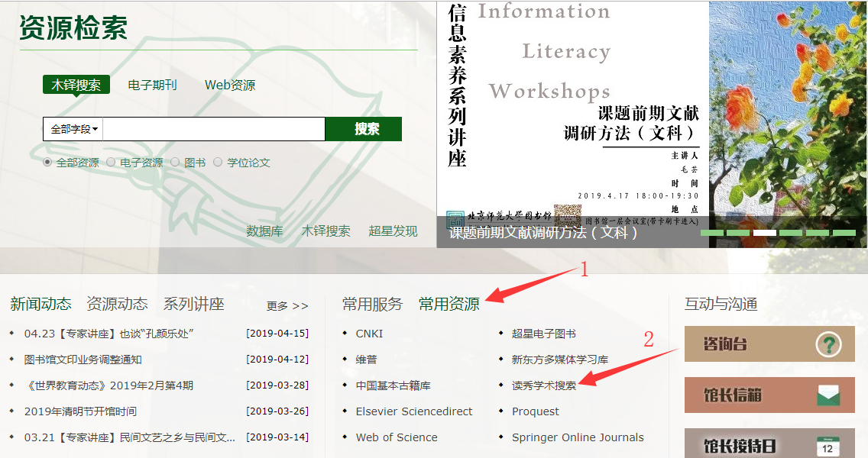Screen dimensions: 868x458
Task: Open the 馆长接待日 banner button
Action: click(x=769, y=443)
